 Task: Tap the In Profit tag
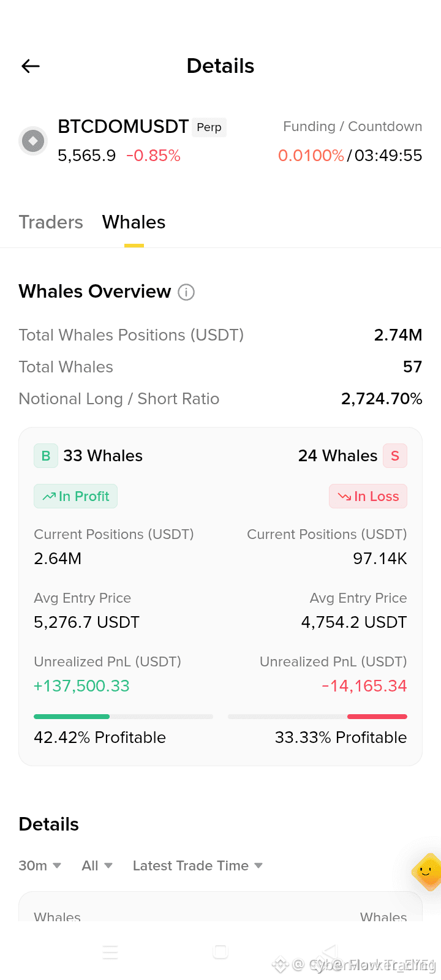click(75, 496)
